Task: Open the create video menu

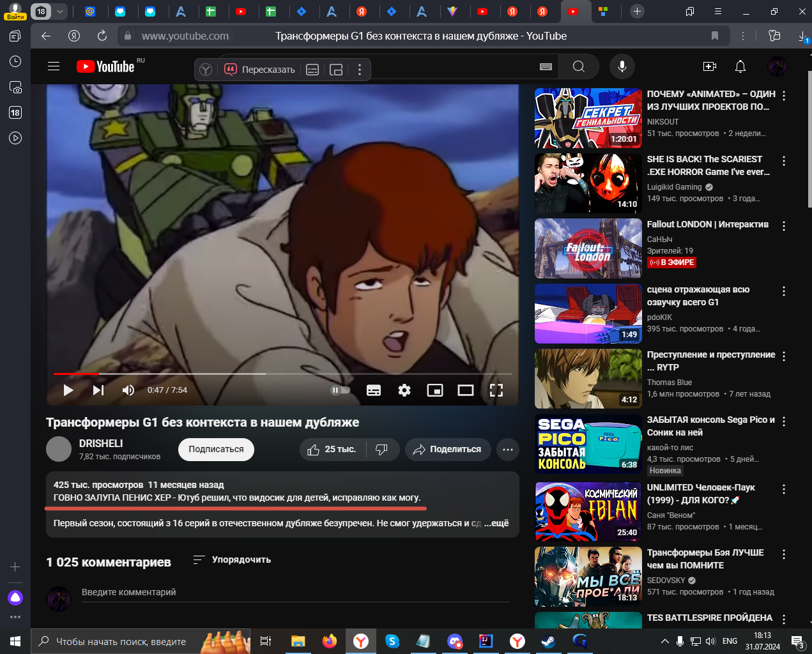Action: click(709, 66)
